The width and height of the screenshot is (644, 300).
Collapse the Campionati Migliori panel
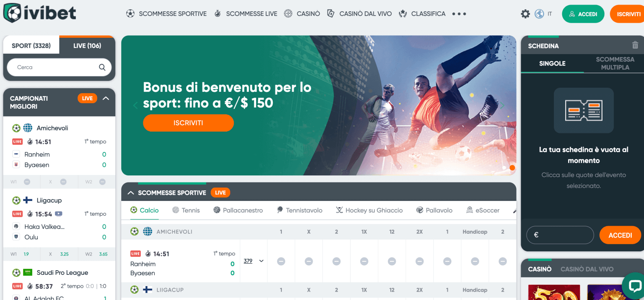(x=106, y=98)
